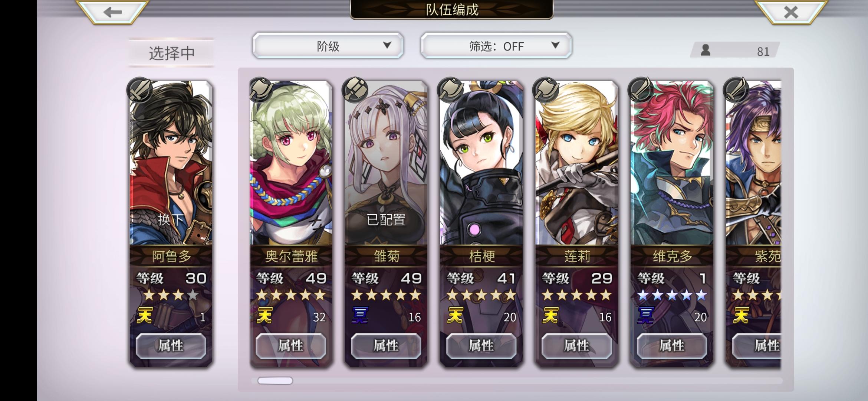
Task: Expand the 筛选：OFF filter dropdown
Action: pyautogui.click(x=496, y=46)
